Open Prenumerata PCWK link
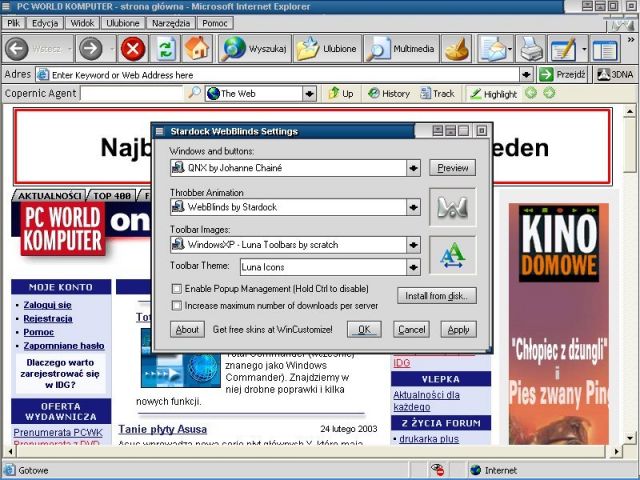 pos(58,432)
